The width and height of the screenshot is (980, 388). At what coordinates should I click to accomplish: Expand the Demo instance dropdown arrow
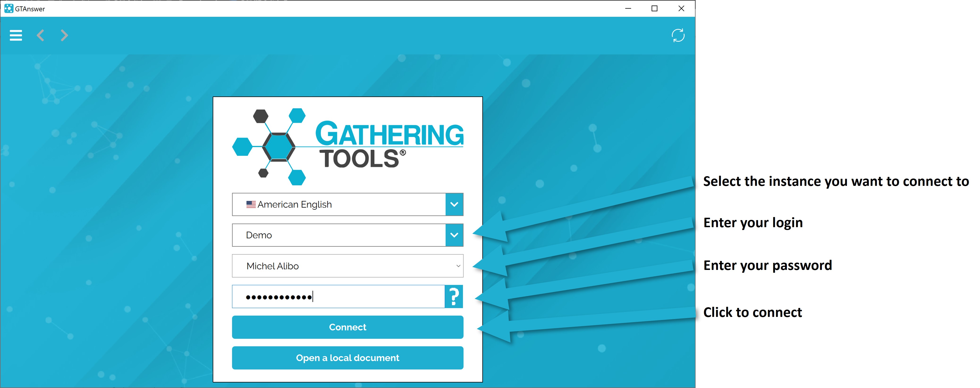pyautogui.click(x=454, y=235)
